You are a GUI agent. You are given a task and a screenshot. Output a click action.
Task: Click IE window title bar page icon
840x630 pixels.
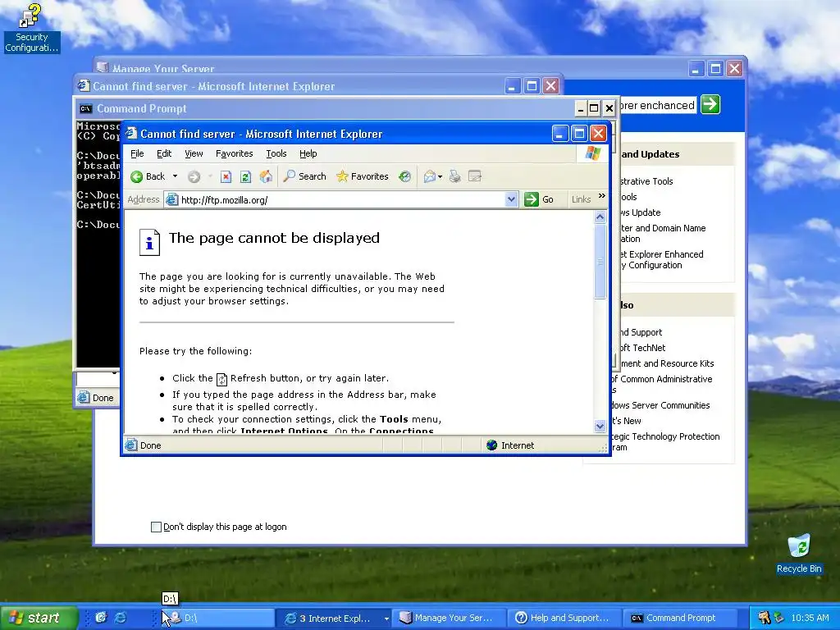131,134
